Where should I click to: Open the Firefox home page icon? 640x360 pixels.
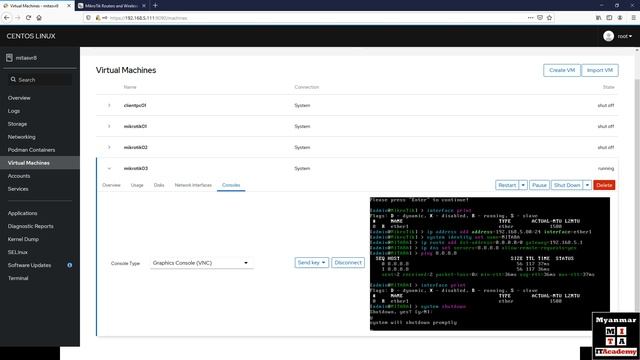point(39,18)
